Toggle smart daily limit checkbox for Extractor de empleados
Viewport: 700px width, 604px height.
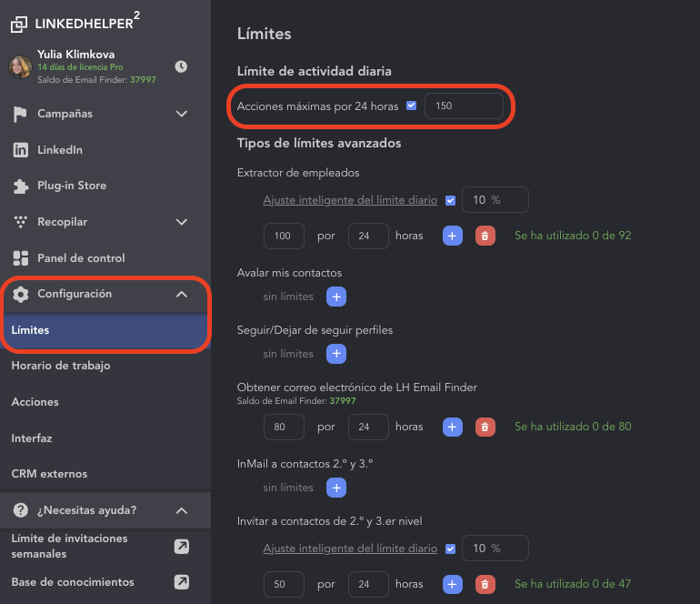coord(451,200)
